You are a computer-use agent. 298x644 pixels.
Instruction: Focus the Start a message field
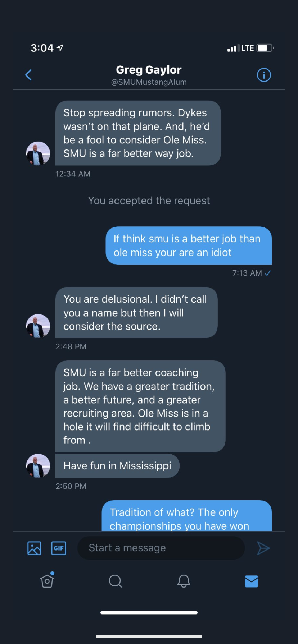pyautogui.click(x=161, y=548)
